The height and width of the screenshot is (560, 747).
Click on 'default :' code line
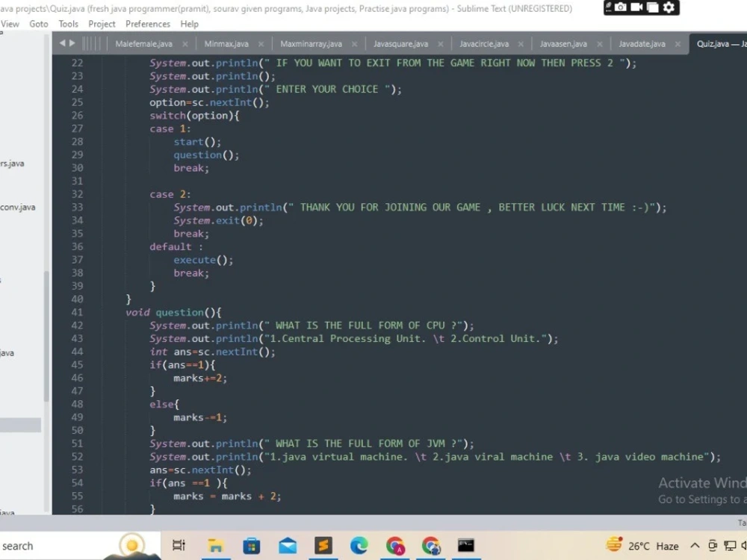click(176, 246)
